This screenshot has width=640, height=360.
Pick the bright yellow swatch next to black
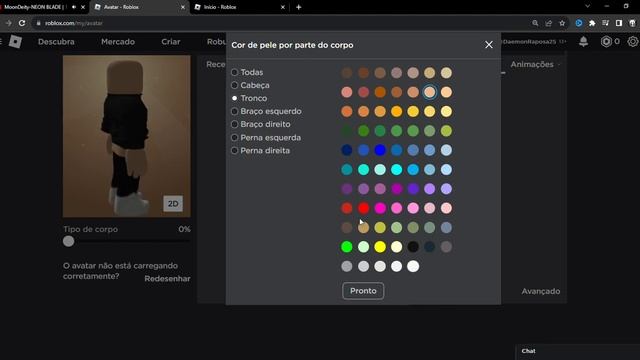click(380, 247)
